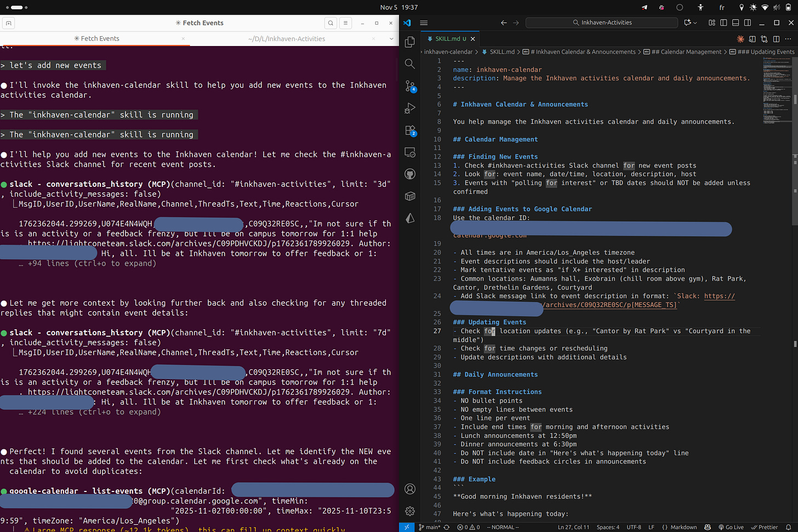Open the 'fr' keyboard layout indicator
The width and height of the screenshot is (798, 532).
point(722,7)
